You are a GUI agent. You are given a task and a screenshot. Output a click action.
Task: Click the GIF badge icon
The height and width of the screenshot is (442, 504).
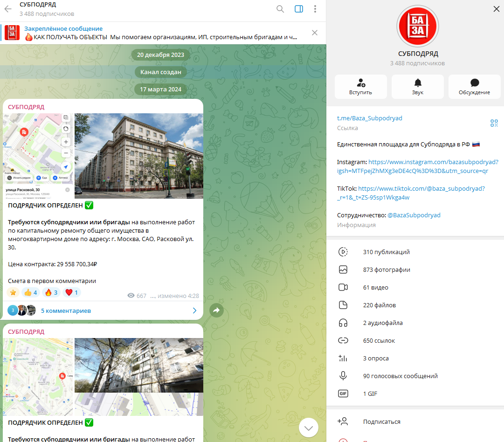(343, 394)
